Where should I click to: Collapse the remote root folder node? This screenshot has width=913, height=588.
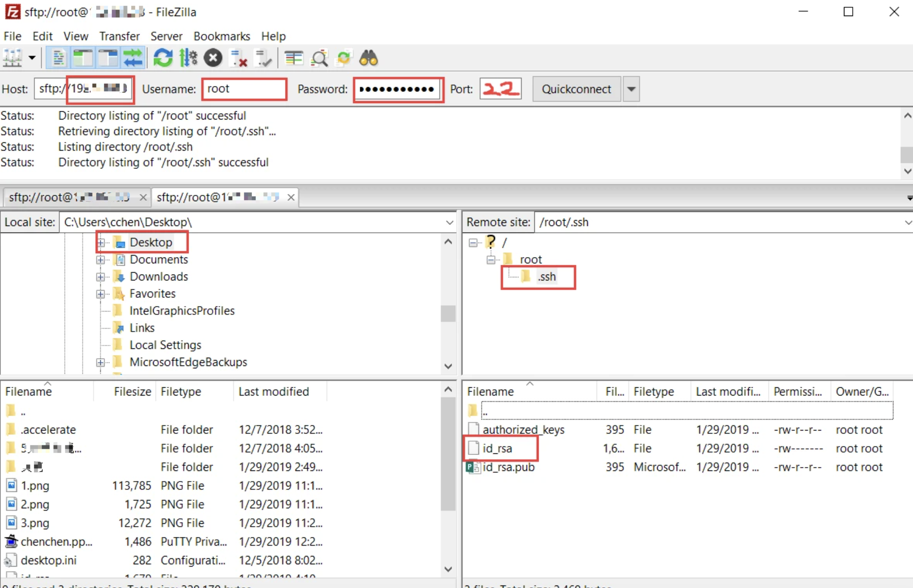(491, 259)
